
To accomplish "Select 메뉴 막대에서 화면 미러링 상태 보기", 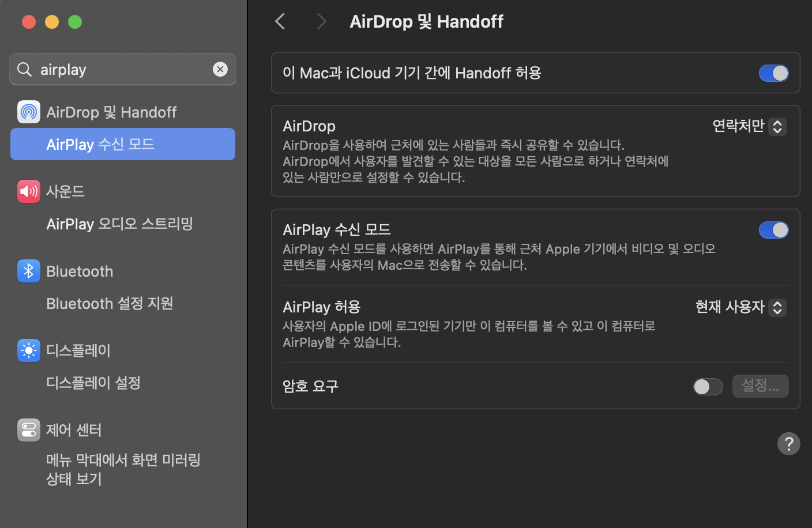I will 123,469.
